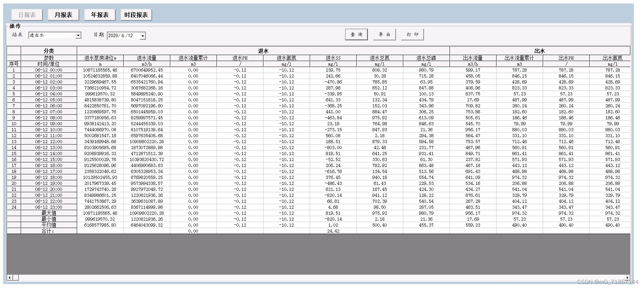This screenshot has width=644, height=288.
Task: Select the 进水氨氮 column header
Action: pos(287,58)
